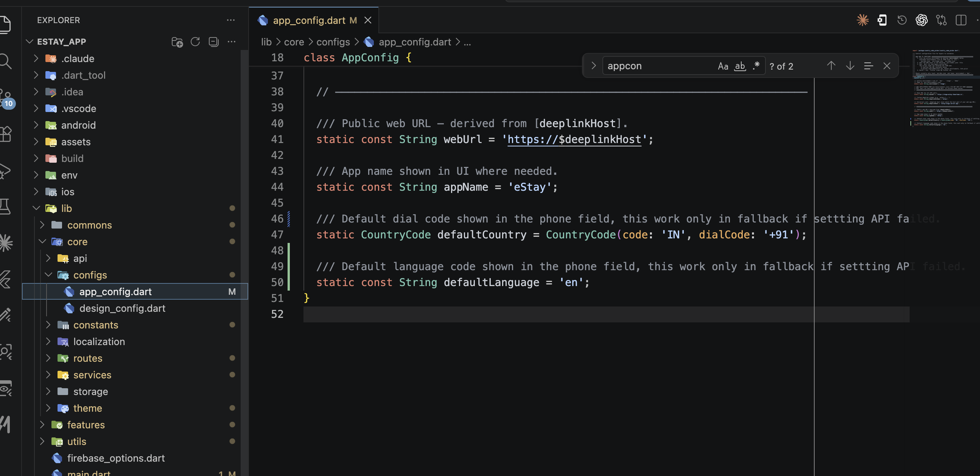Open the timeline history icon

902,20
